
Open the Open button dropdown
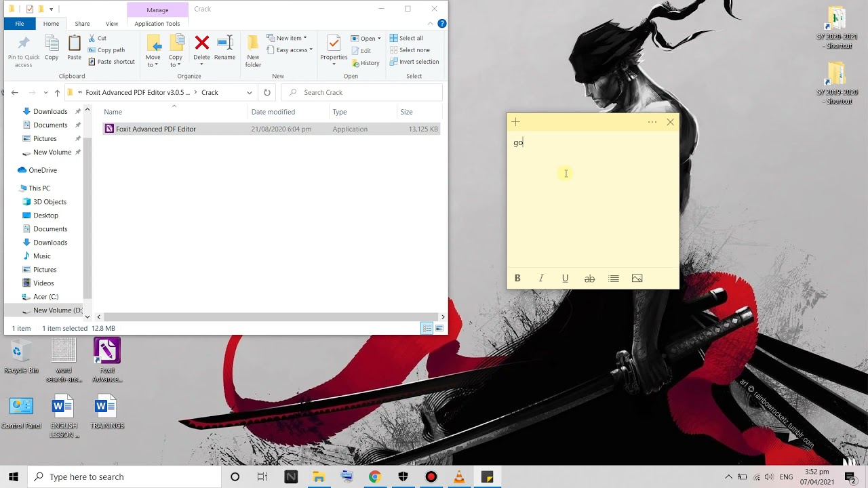click(379, 39)
